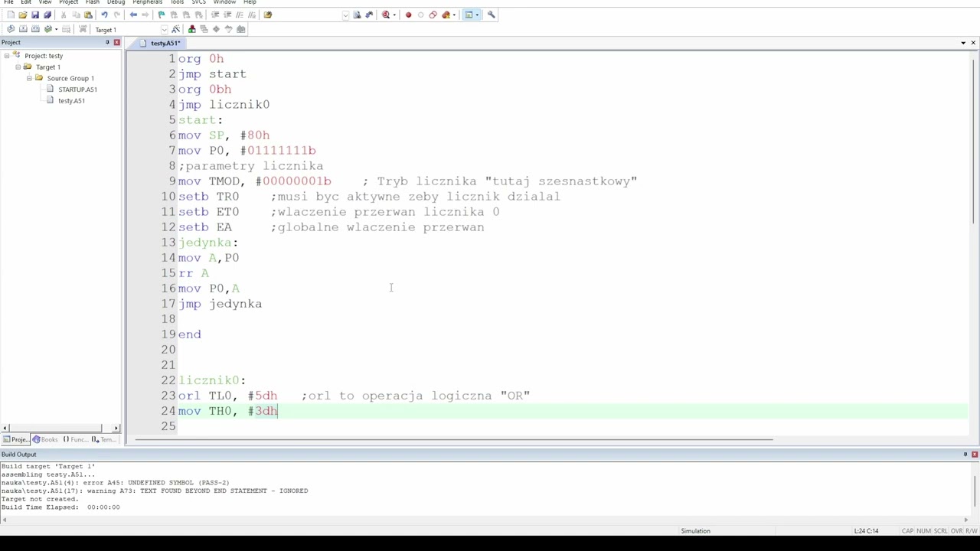Click the Translate file icon
Viewport: 980px width, 551px height.
click(11, 29)
